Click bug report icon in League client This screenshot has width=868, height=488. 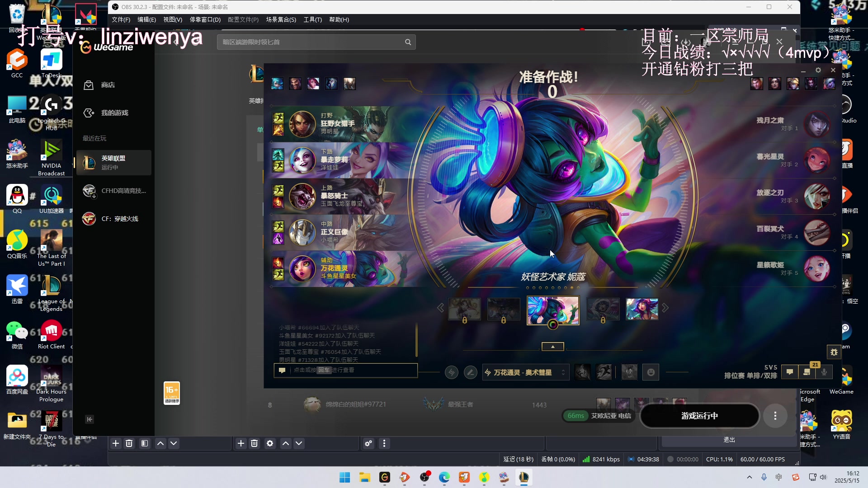[834, 352]
